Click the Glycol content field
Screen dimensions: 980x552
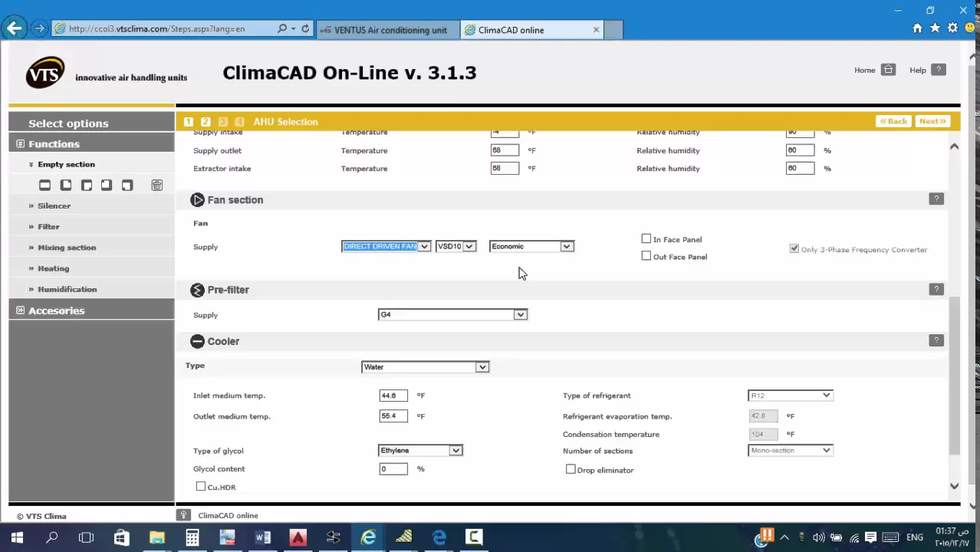pos(393,468)
